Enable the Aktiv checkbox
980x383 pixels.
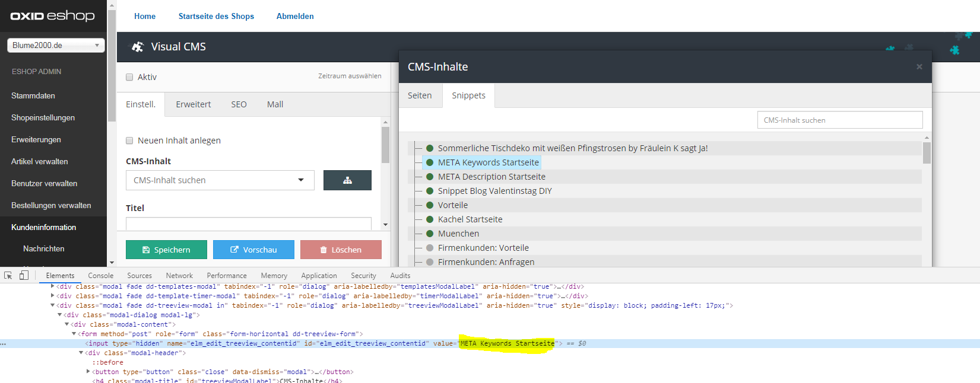[129, 77]
